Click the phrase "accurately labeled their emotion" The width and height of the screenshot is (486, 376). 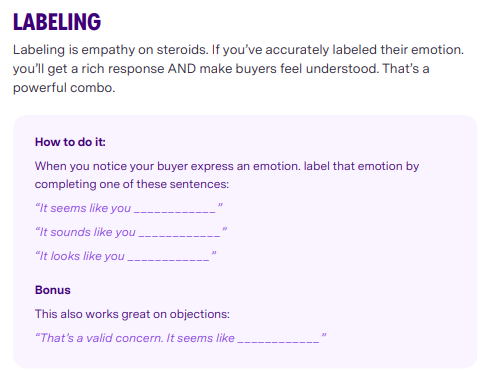point(364,50)
